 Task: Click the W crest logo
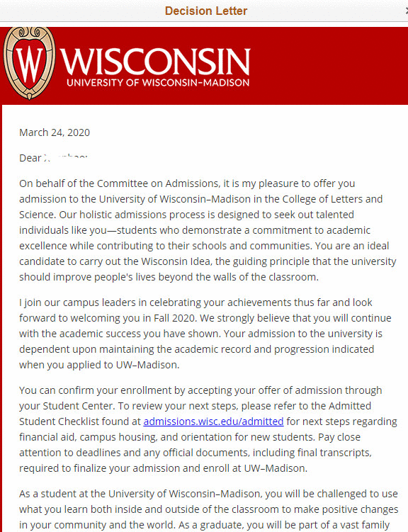tap(29, 64)
